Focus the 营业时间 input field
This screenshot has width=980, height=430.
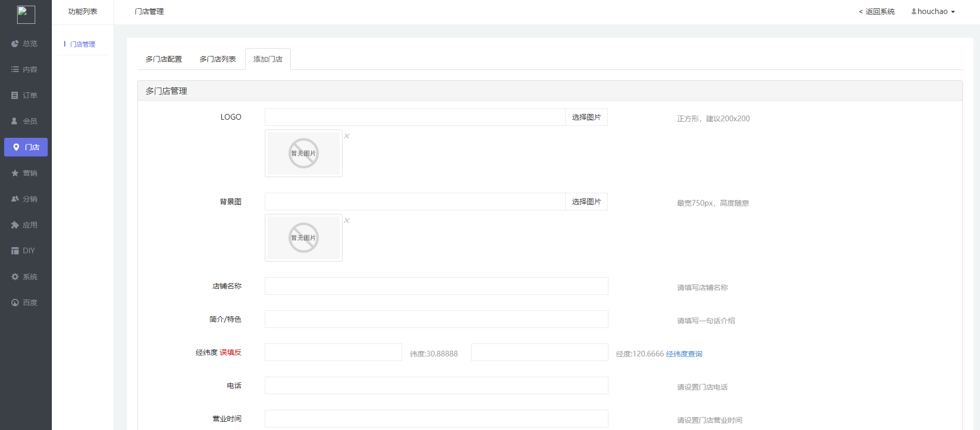[436, 419]
